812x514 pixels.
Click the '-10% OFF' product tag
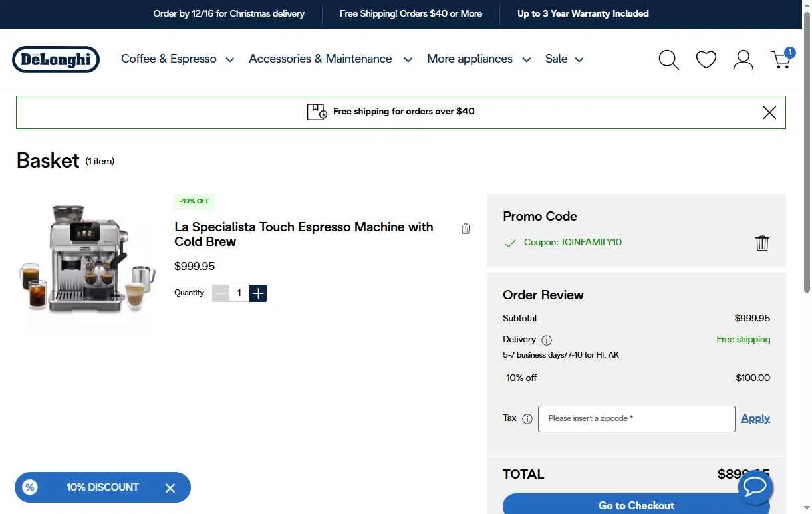[194, 201]
